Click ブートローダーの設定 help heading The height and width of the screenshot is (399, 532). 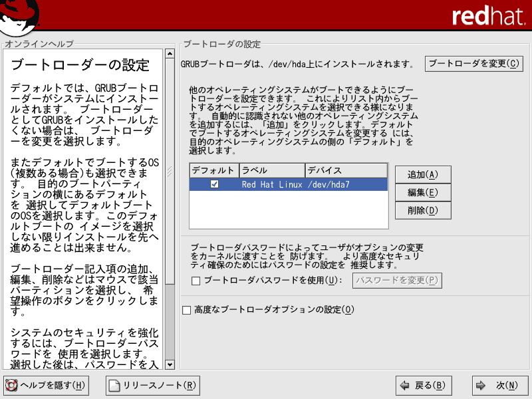(x=80, y=65)
